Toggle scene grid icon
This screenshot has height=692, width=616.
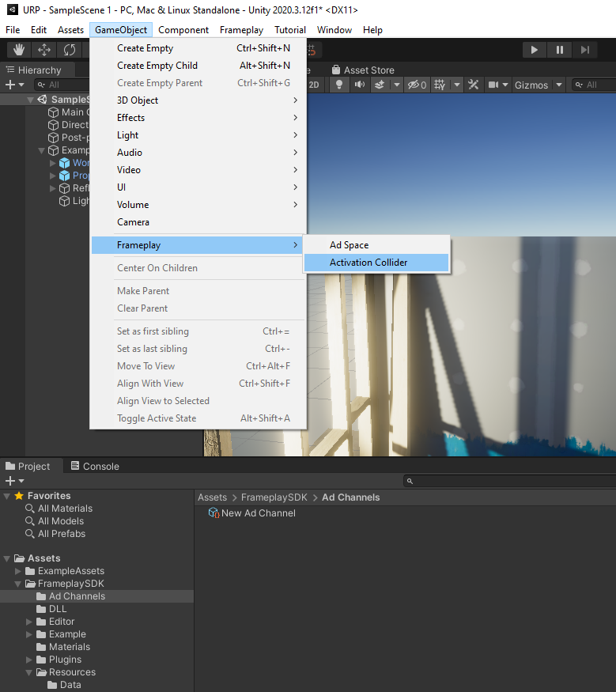tap(440, 85)
